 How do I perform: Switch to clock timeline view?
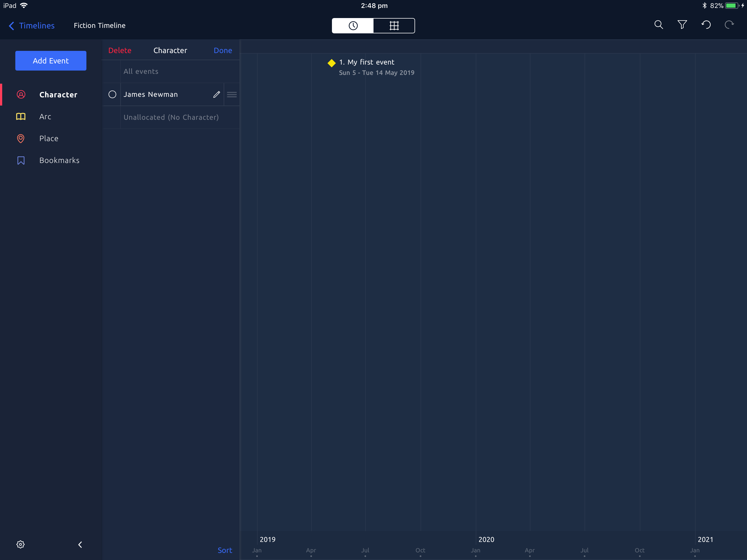(x=353, y=26)
